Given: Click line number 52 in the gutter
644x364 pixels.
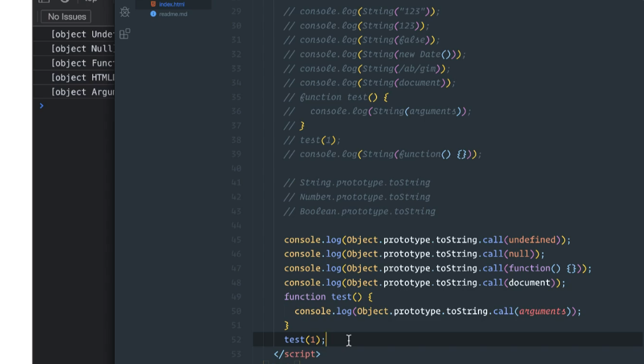Looking at the screenshot, I should (x=236, y=340).
